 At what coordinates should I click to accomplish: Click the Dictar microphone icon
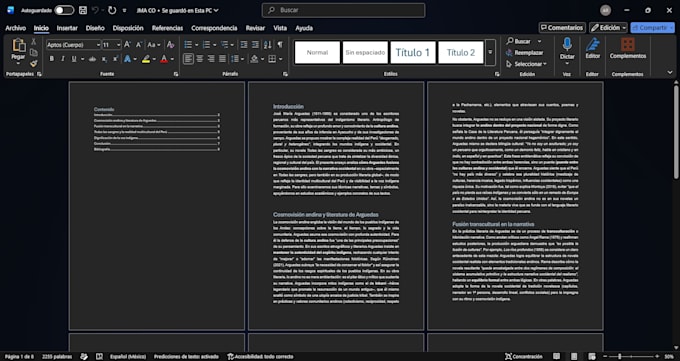[x=567, y=45]
